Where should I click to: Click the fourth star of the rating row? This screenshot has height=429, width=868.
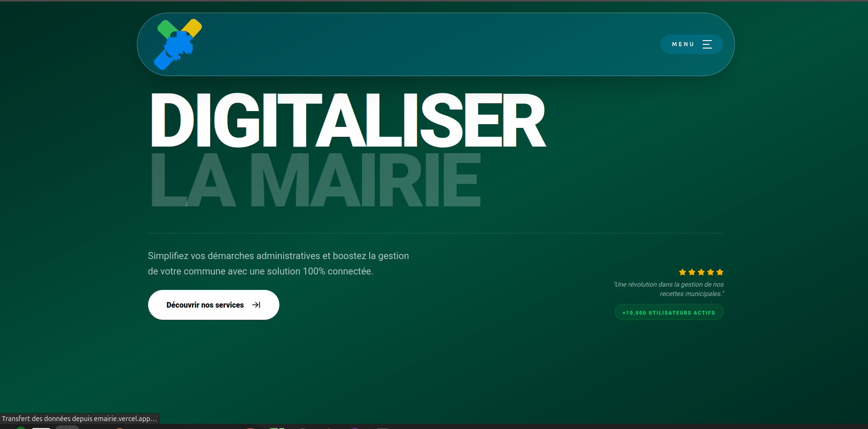tap(711, 272)
